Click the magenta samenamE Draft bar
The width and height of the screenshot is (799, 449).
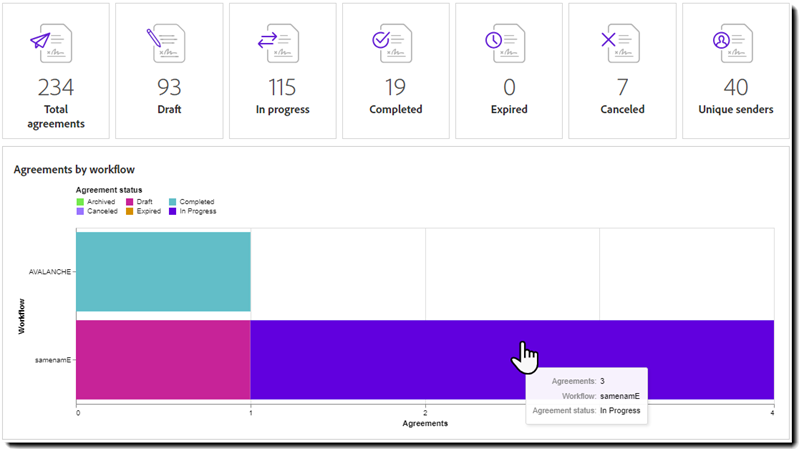tap(163, 359)
